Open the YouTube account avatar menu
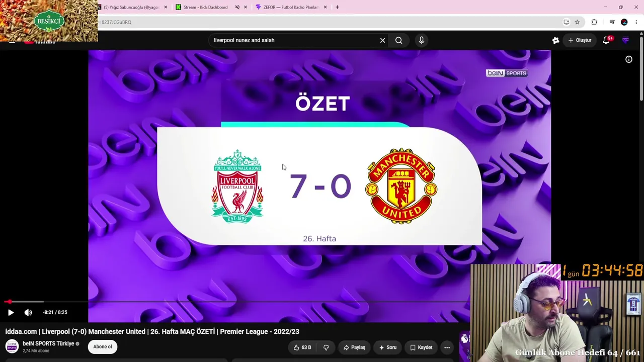Image resolution: width=644 pixels, height=362 pixels. (x=625, y=40)
